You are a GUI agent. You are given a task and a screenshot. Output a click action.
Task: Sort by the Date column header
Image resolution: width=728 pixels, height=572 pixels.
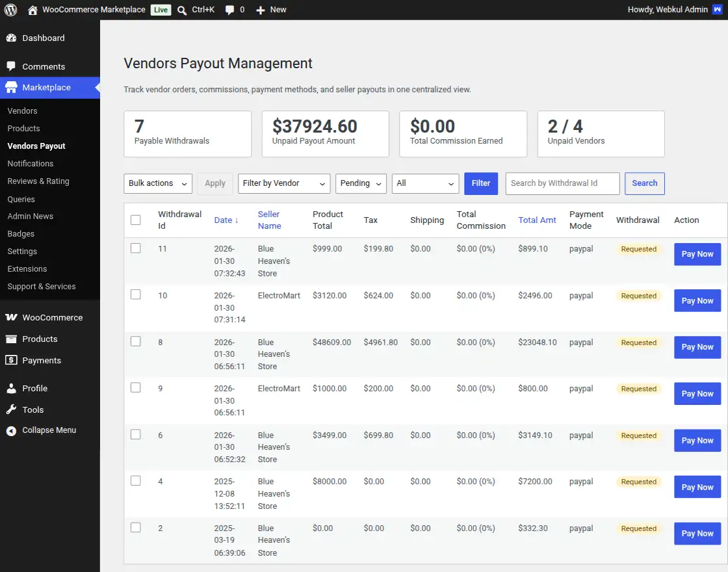226,220
